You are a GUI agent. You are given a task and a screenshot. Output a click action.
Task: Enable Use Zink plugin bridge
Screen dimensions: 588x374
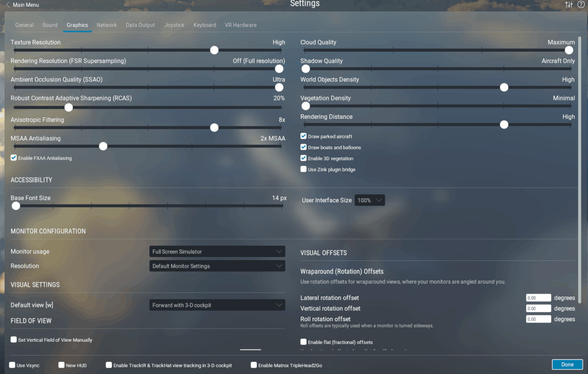pos(303,169)
